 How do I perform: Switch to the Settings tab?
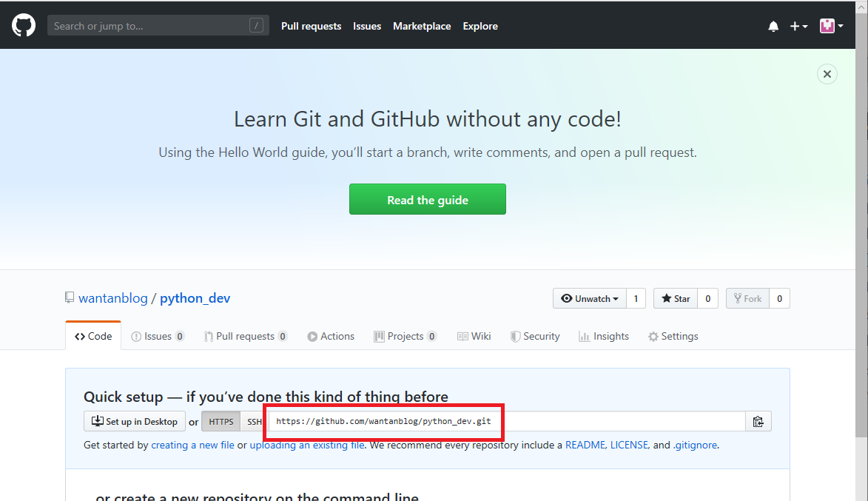point(673,336)
